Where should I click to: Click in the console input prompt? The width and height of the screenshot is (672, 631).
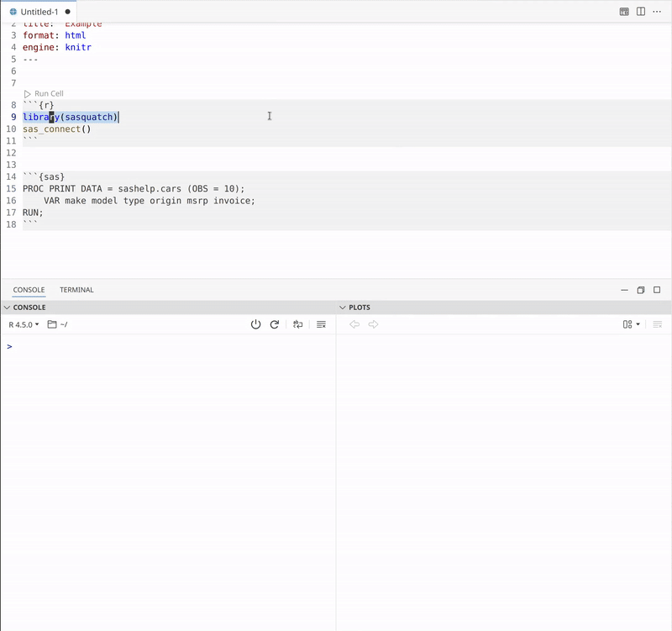(168, 346)
